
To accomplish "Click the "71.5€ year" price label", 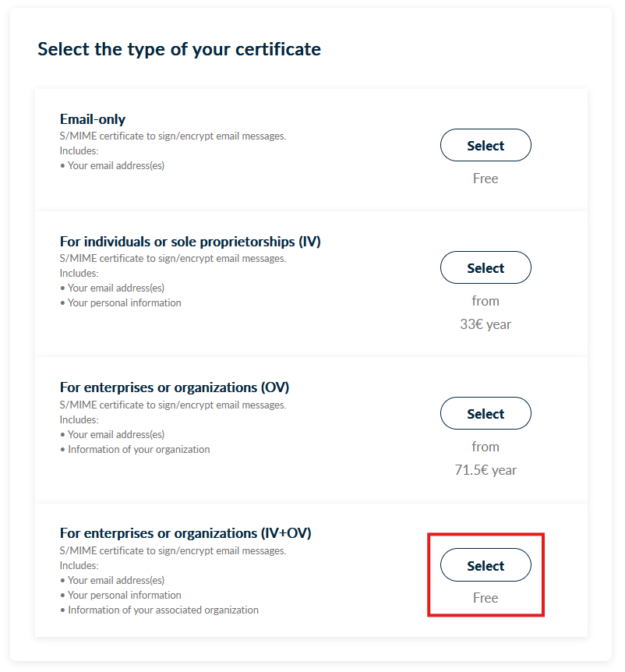I will coord(486,470).
